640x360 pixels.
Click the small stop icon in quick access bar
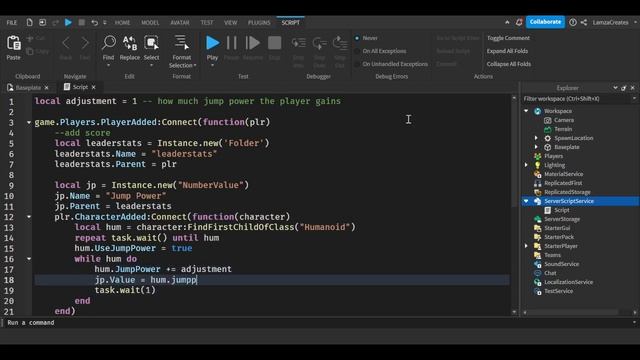(x=82, y=22)
